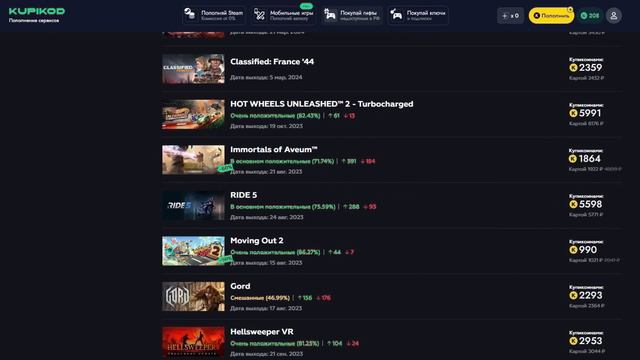Click Hellsweeper VR review rating 81.25%

(x=275, y=344)
